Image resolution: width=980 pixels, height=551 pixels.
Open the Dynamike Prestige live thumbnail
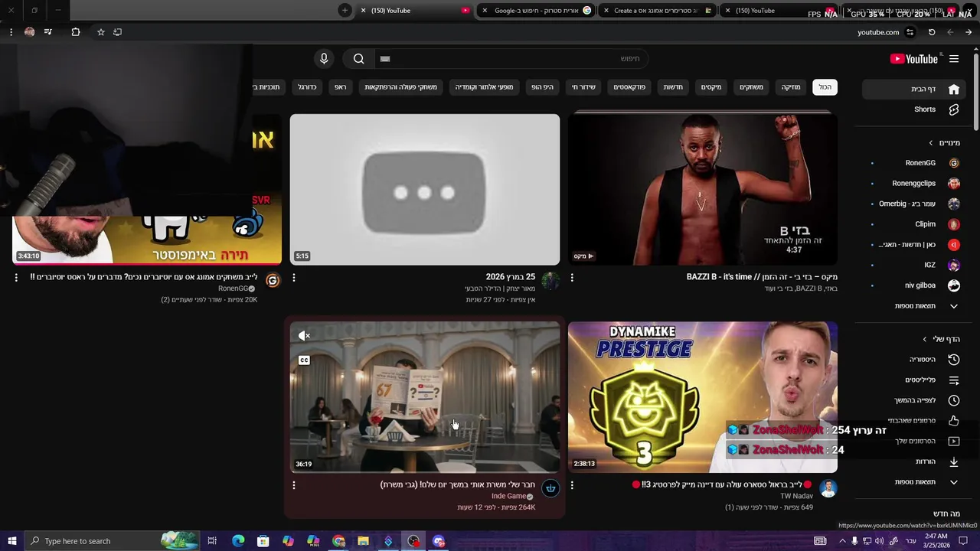pyautogui.click(x=702, y=397)
